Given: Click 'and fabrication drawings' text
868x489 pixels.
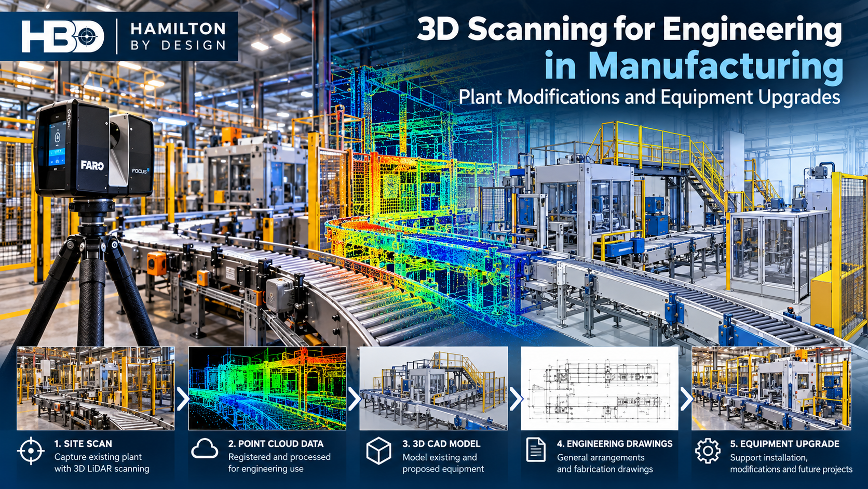Looking at the screenshot, I should click(605, 469).
